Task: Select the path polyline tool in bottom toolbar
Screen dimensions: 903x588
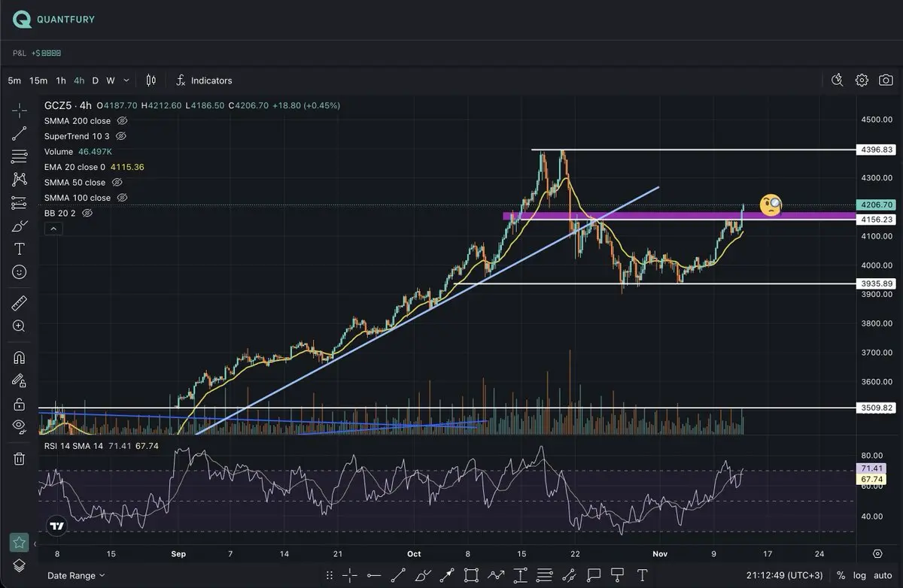Action: [496, 576]
